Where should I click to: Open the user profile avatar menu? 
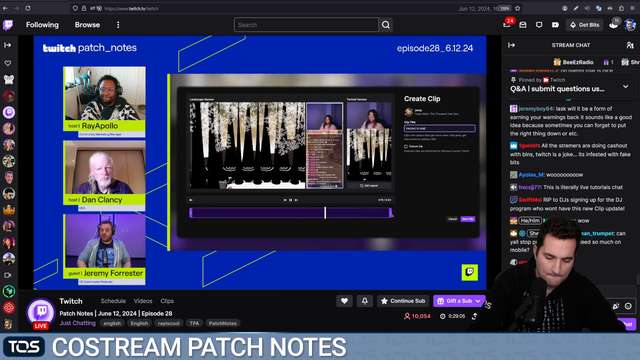(630, 25)
